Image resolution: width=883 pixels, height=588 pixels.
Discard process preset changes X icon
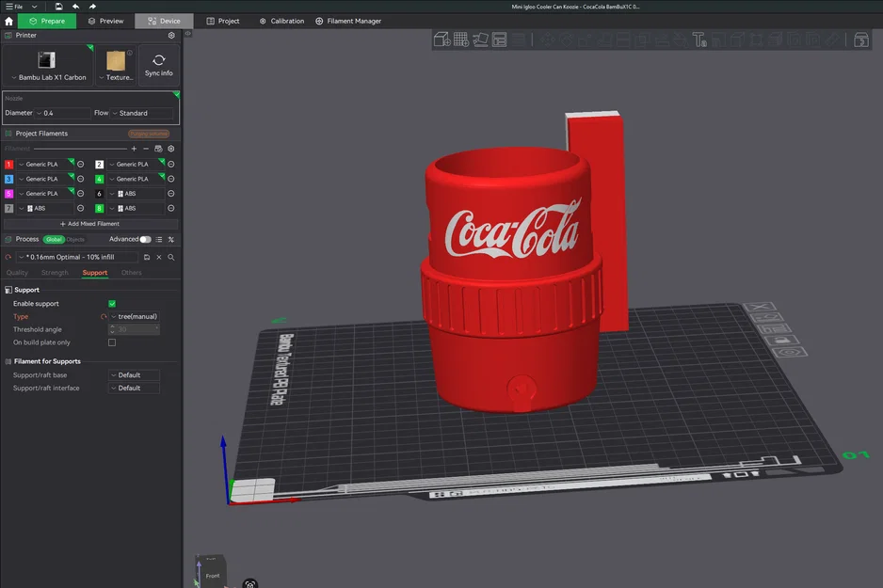(159, 257)
